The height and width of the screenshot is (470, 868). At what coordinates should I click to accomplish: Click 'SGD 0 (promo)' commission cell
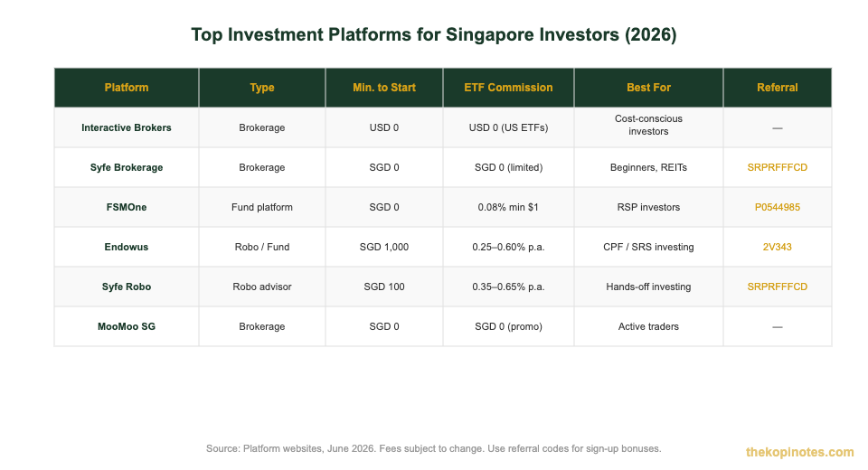click(x=508, y=326)
